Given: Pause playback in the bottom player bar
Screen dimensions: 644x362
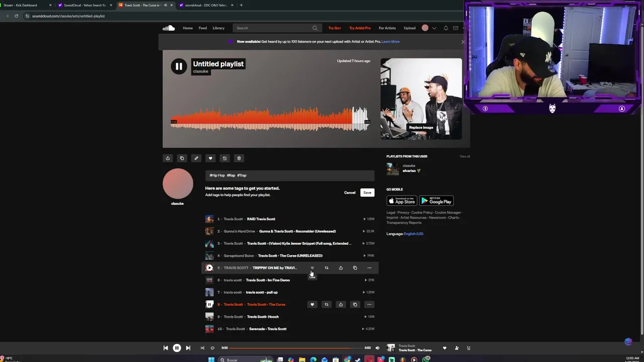Looking at the screenshot, I should tap(177, 348).
